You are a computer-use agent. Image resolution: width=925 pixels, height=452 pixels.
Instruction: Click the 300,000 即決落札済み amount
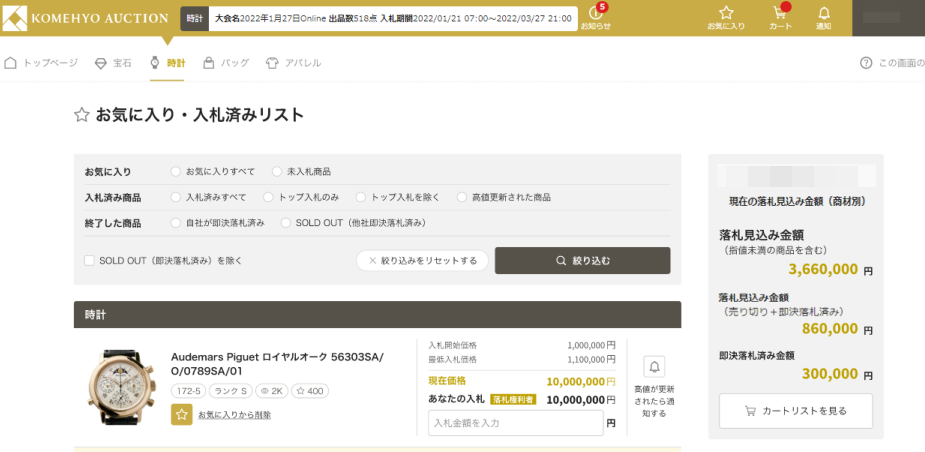tap(830, 374)
